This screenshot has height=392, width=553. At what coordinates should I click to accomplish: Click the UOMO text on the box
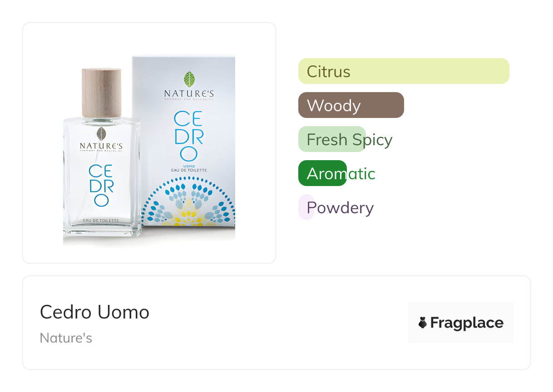pos(189,166)
